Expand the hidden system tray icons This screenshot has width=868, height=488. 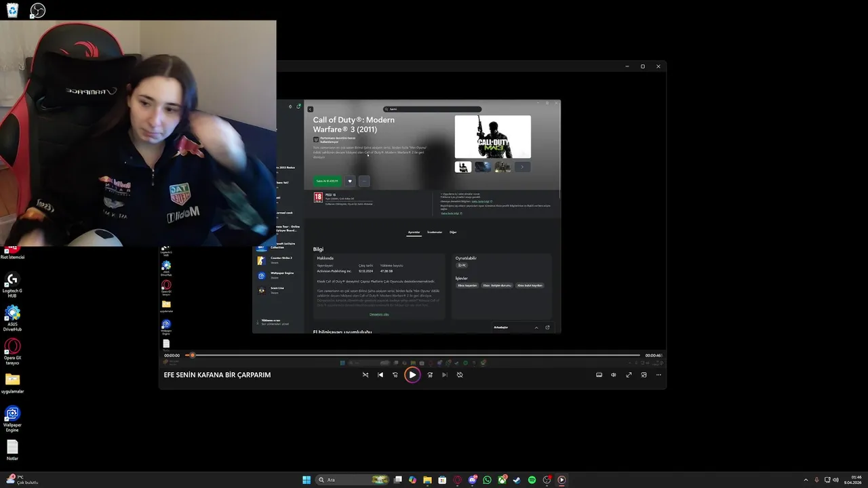pos(806,480)
